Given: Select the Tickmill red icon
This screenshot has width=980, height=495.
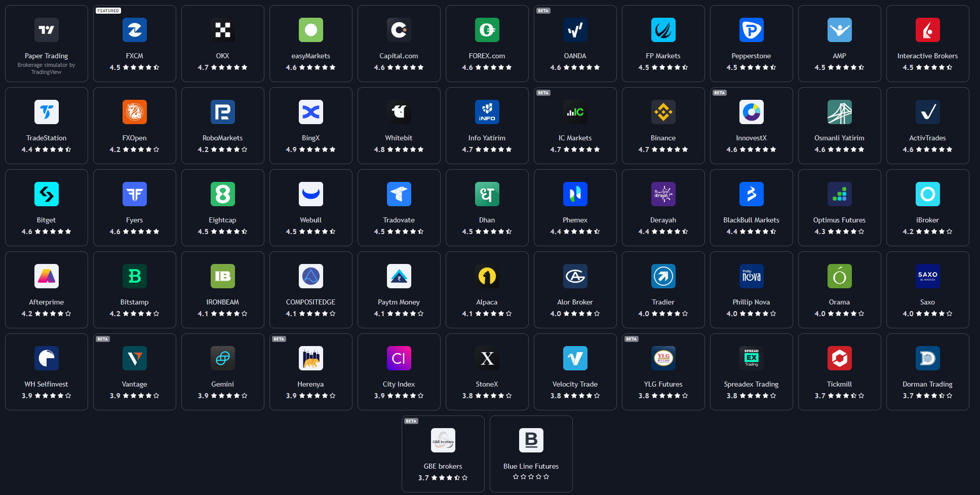Looking at the screenshot, I should (840, 358).
